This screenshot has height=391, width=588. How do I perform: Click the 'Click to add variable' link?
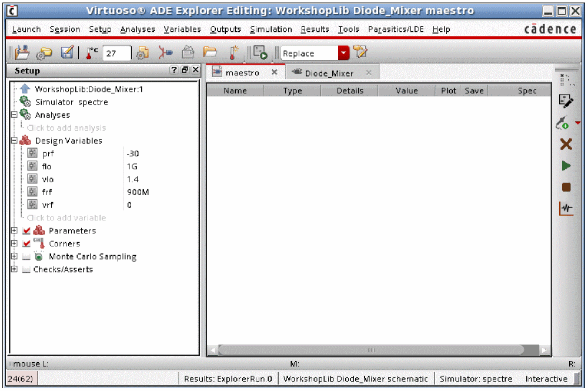[x=66, y=218]
